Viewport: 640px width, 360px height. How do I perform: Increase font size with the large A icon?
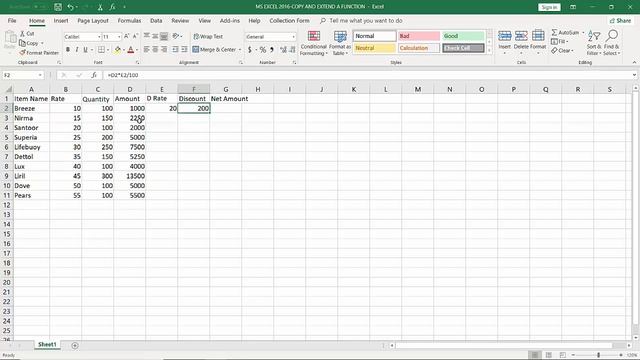click(127, 36)
